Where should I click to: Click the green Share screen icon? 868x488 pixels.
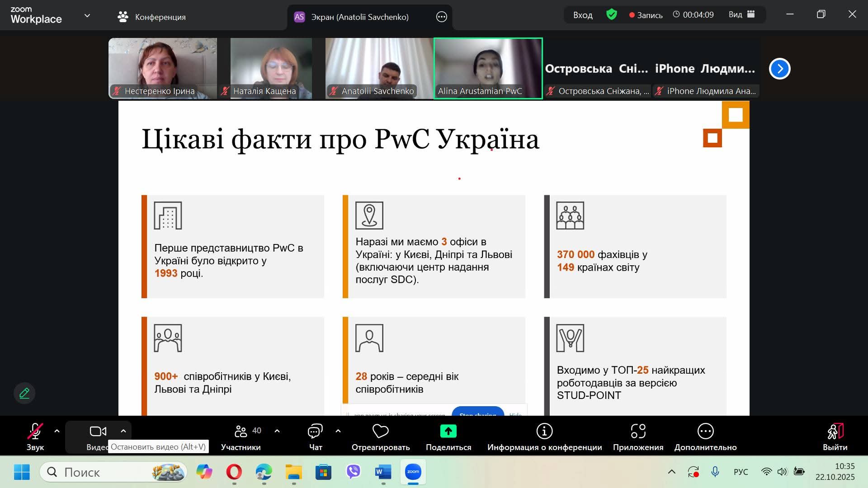(448, 432)
